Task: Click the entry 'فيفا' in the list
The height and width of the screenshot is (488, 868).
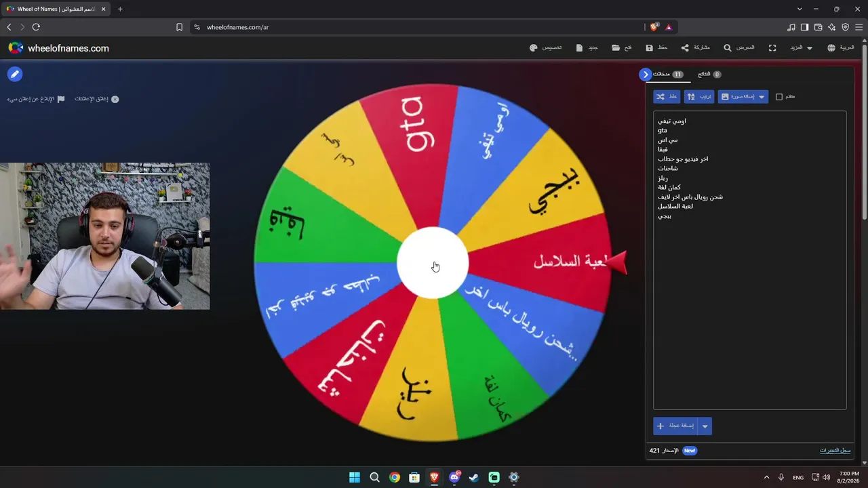Action: point(663,150)
